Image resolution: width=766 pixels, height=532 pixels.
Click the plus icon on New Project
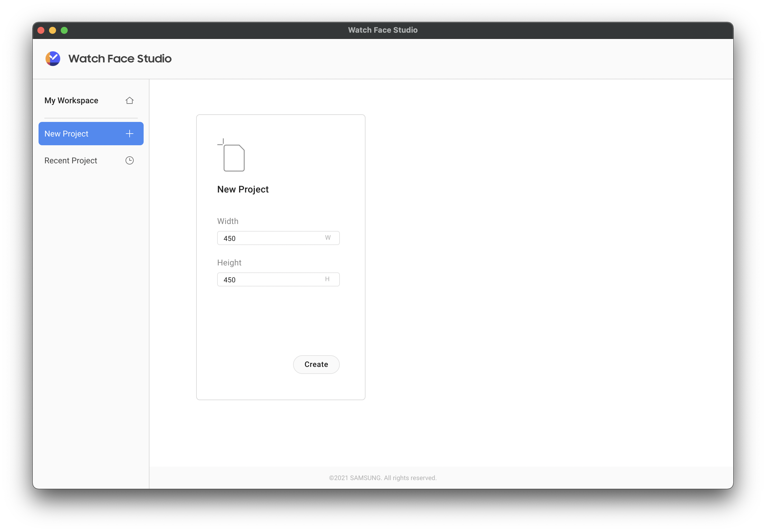pos(129,134)
